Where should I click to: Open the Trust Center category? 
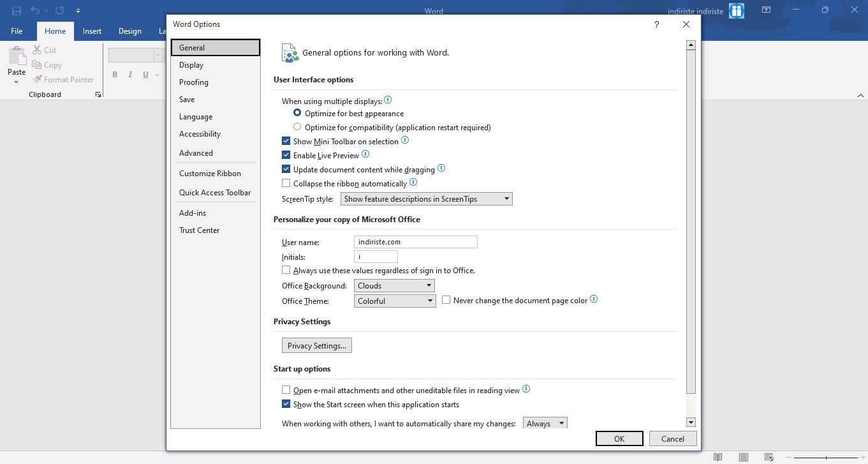tap(216, 230)
